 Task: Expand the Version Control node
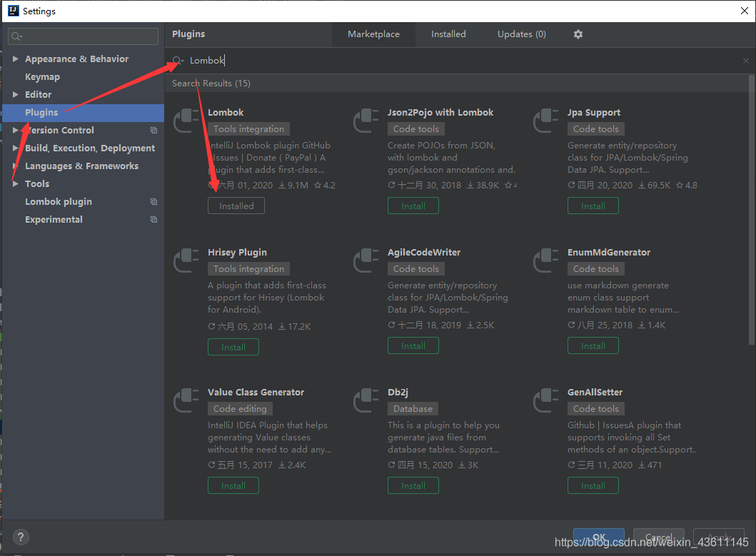coord(16,130)
